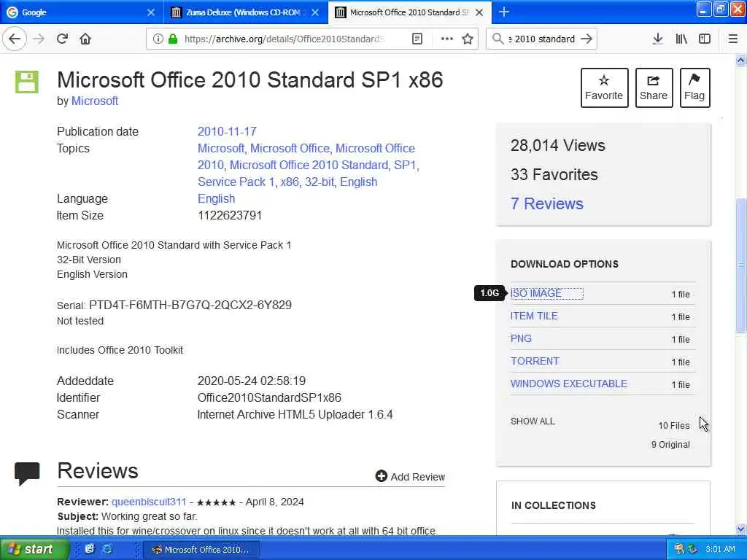Download the PNG file
Screen dimensions: 747x560
tap(521, 338)
